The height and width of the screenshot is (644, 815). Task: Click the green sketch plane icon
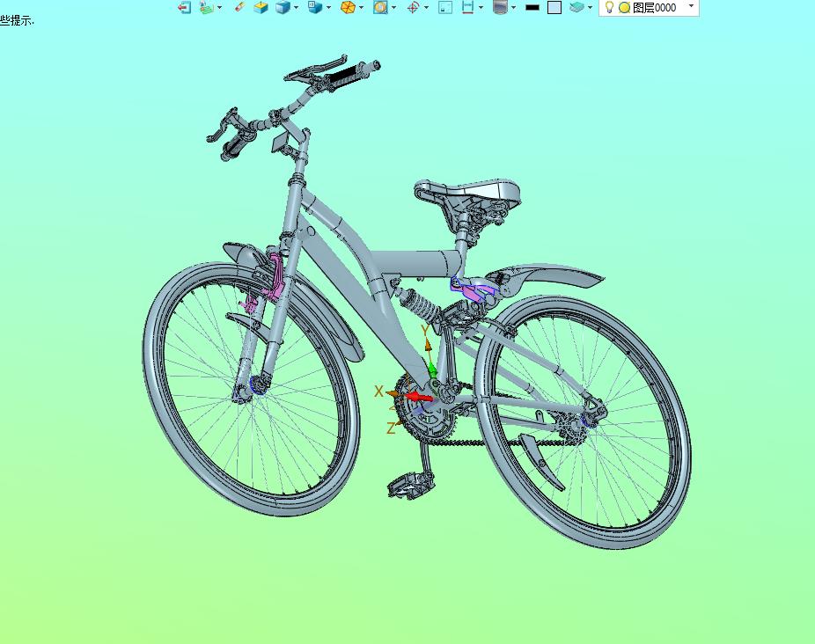point(207,7)
